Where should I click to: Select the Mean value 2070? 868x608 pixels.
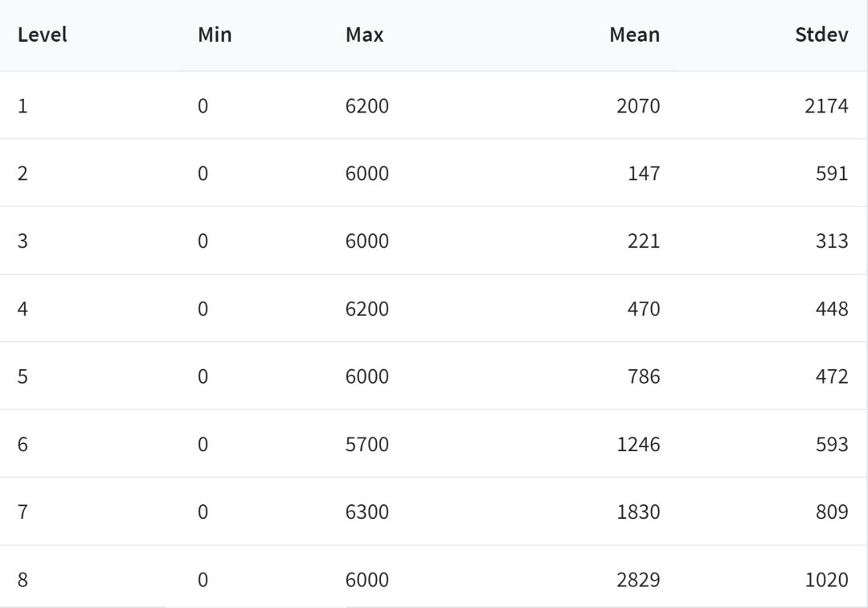point(638,105)
